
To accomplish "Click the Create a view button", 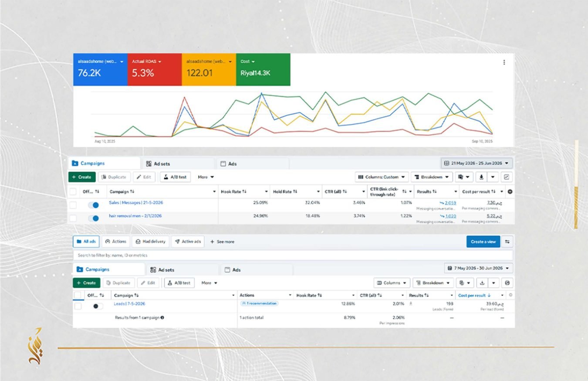I will tap(483, 242).
